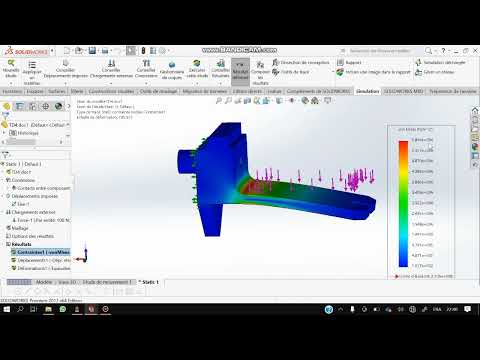
Task: Click Simulation déchargée button
Action: coord(441,62)
